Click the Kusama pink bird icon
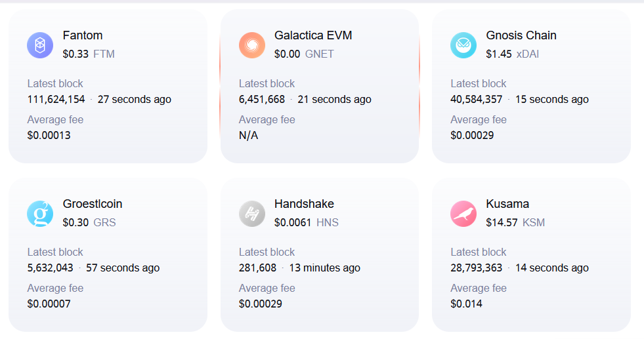The width and height of the screenshot is (644, 339). point(463,214)
